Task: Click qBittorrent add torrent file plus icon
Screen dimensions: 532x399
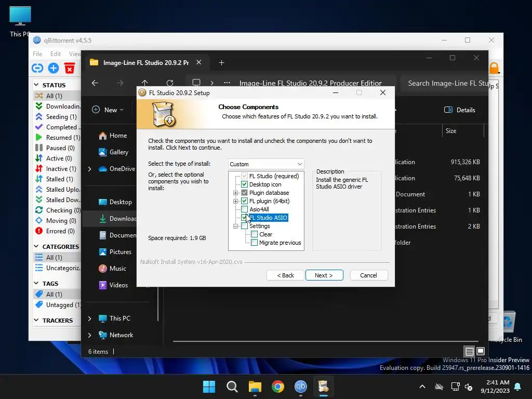Action: click(54, 68)
